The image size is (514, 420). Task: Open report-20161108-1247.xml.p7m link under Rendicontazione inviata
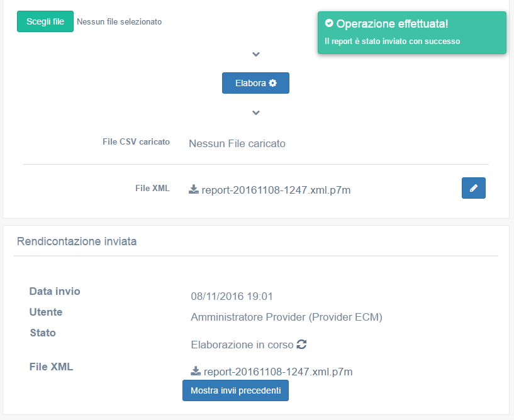coord(277,372)
